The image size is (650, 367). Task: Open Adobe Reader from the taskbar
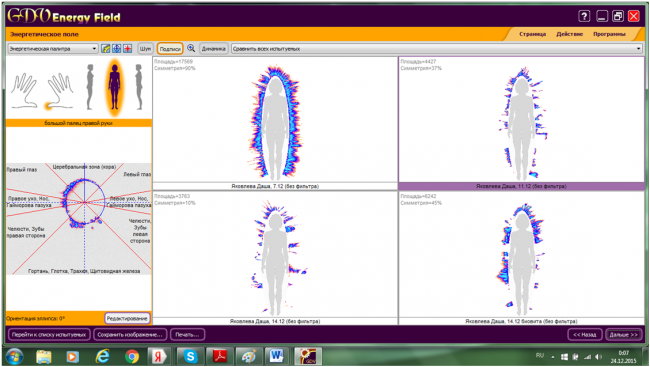(220, 356)
